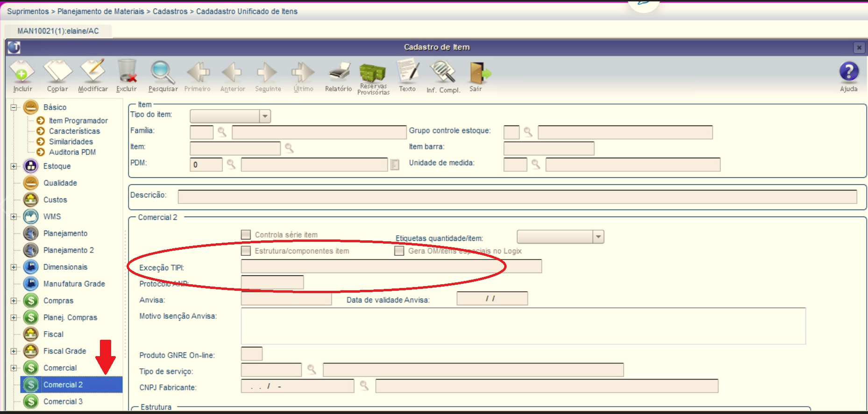Expand the Dimensionais tree node

14,267
